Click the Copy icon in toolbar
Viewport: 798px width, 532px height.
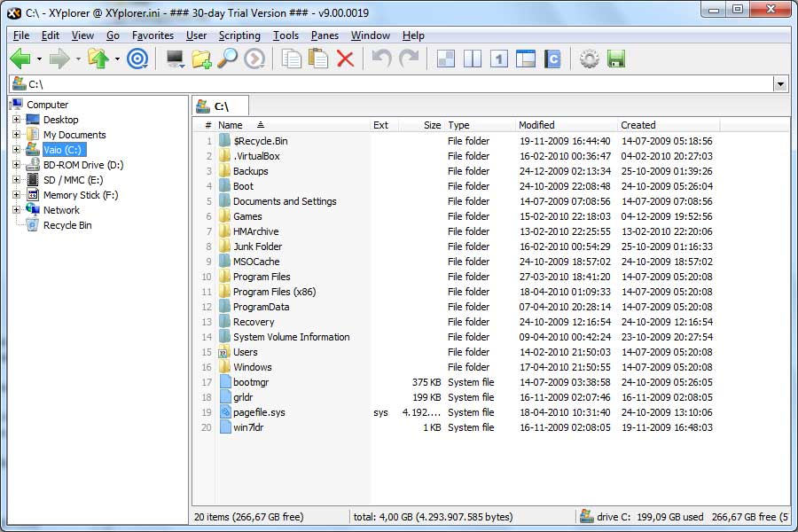(291, 59)
